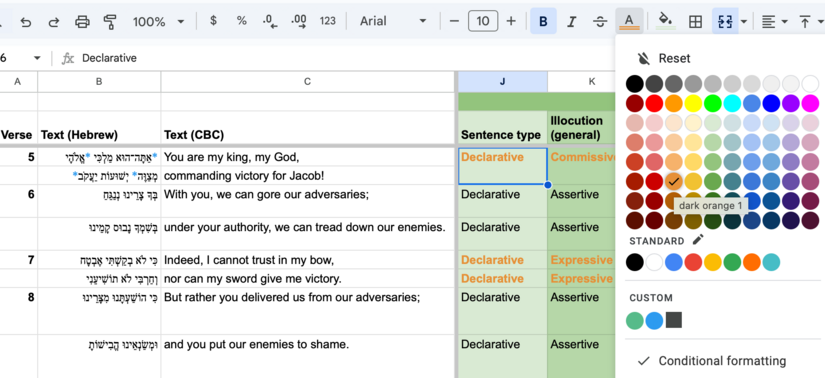This screenshot has width=825, height=378.
Task: Pick the dark gray square custom color
Action: point(674,320)
